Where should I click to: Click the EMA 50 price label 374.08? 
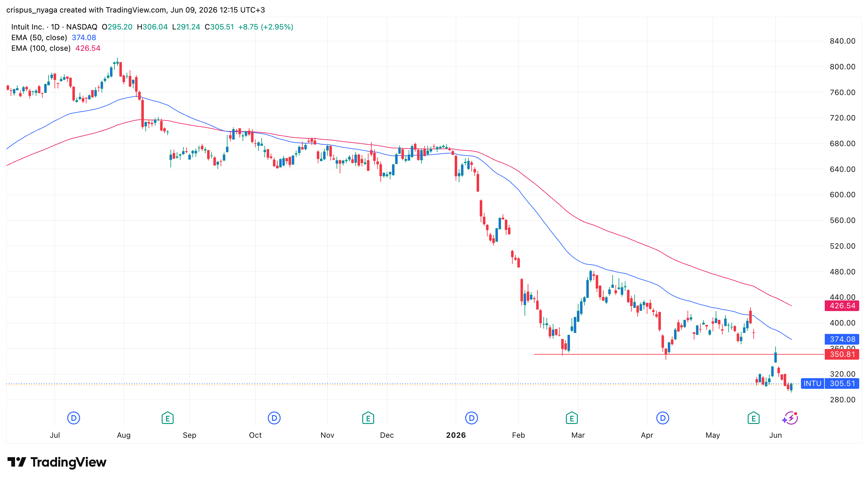pyautogui.click(x=841, y=339)
